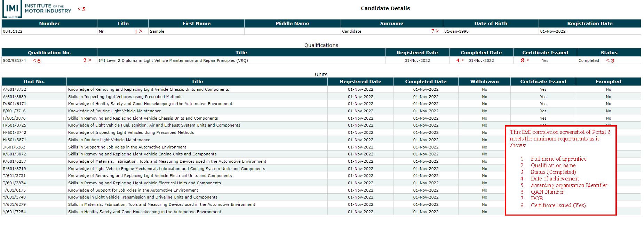Screen dimensions: 644x226
Task: Click the Number column header in Candidate Details
Action: [x=49, y=24]
